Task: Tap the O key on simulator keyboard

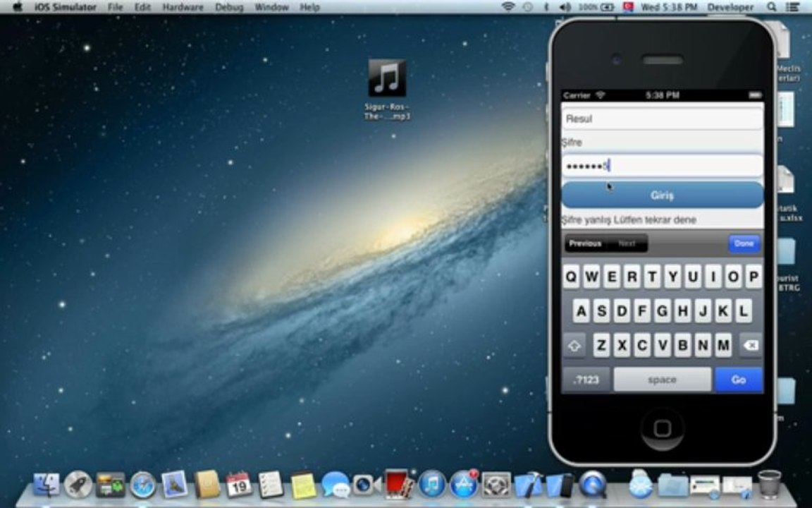Action: [733, 277]
